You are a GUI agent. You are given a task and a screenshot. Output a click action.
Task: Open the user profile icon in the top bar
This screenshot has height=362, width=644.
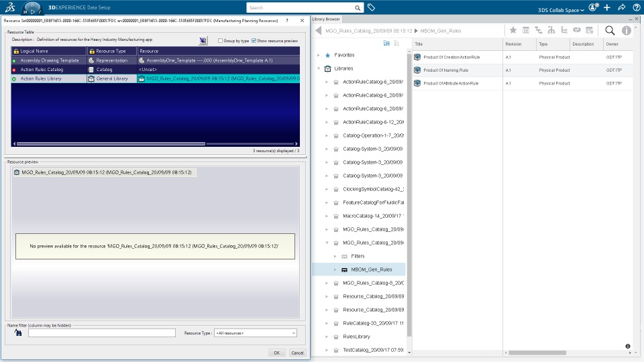(594, 7)
